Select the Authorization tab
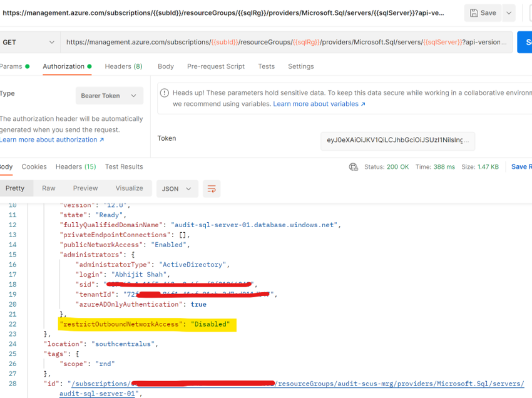This screenshot has height=398, width=532. 67,66
